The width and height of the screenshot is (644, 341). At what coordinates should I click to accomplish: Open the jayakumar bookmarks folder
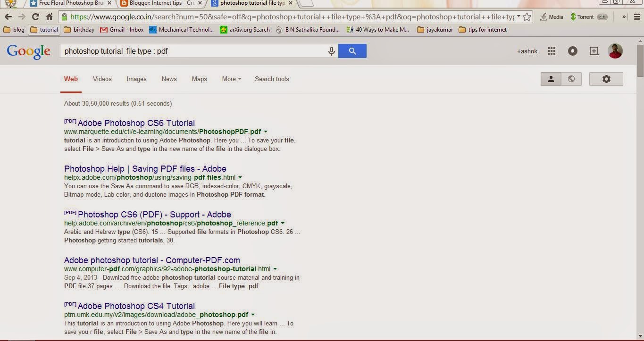(435, 30)
